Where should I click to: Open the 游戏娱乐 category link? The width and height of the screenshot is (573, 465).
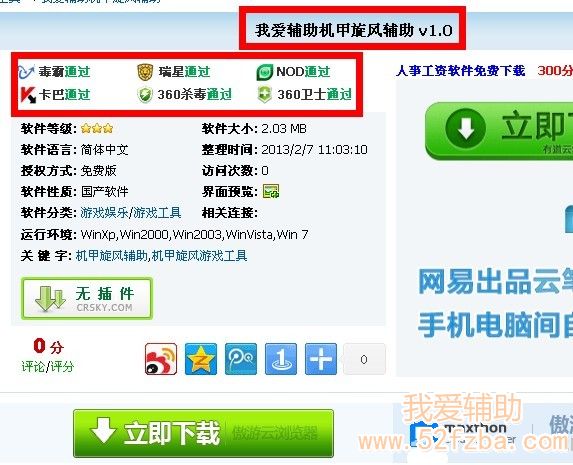(x=105, y=213)
